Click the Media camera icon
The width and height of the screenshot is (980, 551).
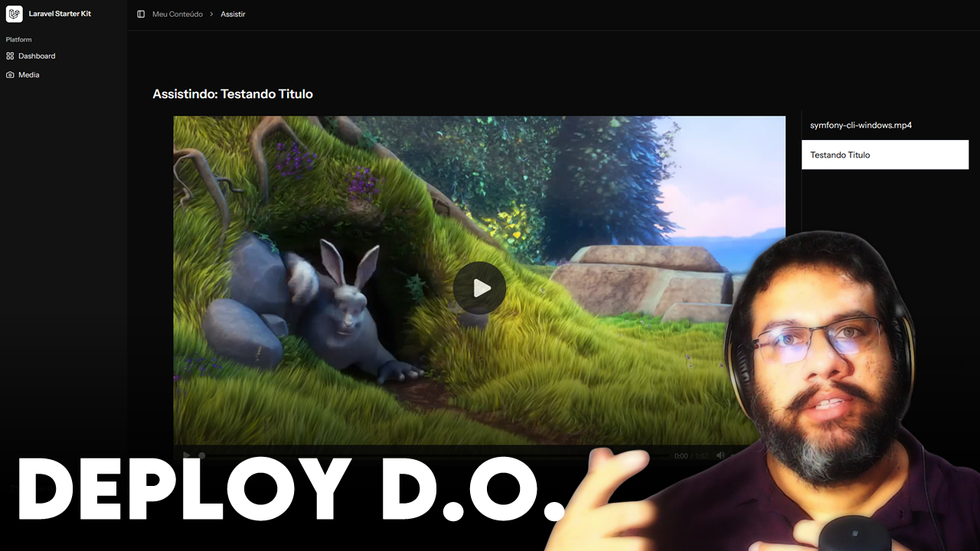tap(10, 75)
